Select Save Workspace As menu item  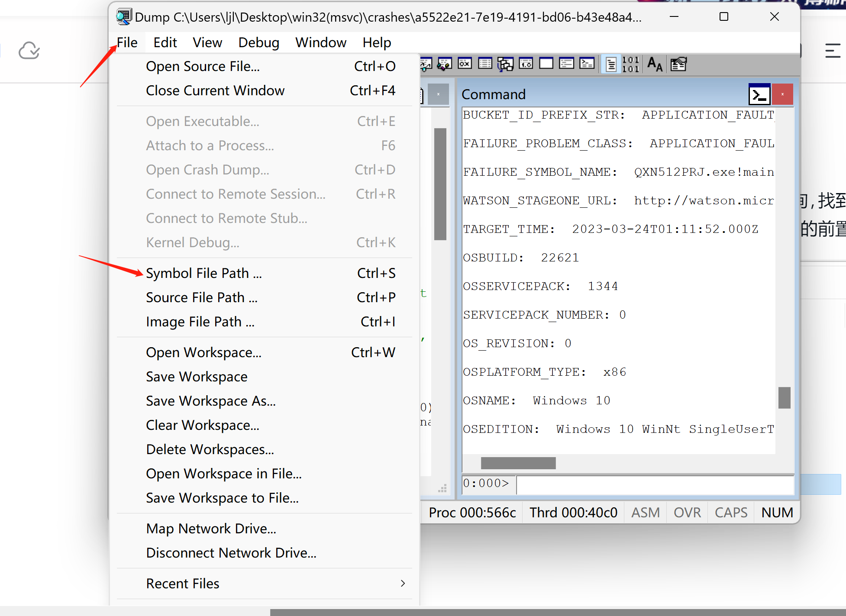pyautogui.click(x=210, y=401)
